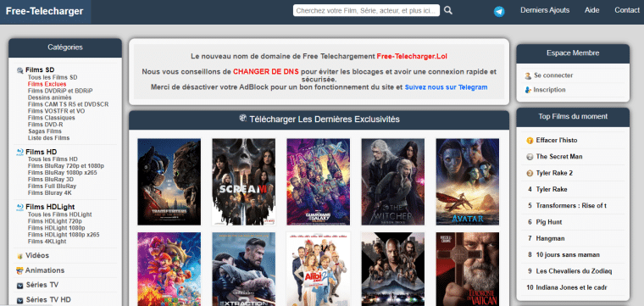Open Contact in top menu
Screen dimensions: 644x306
627,10
